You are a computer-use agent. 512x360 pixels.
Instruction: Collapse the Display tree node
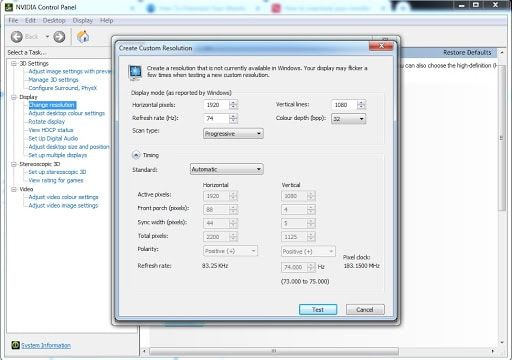pyautogui.click(x=14, y=97)
